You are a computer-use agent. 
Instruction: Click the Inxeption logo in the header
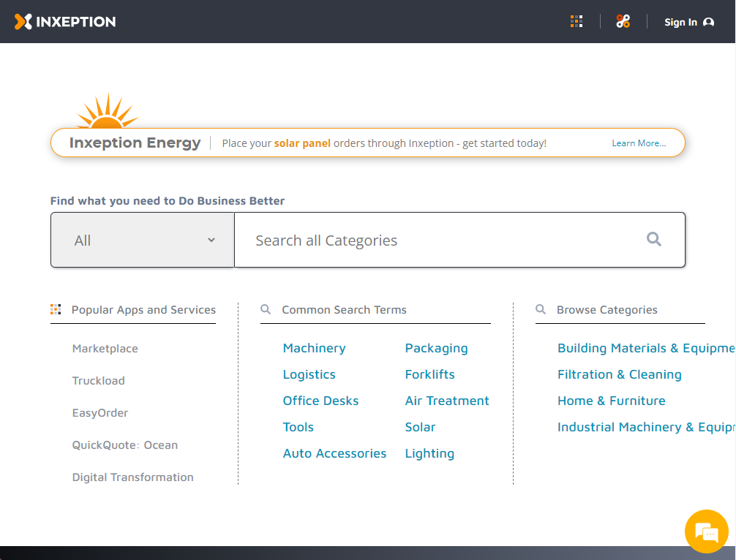pyautogui.click(x=64, y=21)
